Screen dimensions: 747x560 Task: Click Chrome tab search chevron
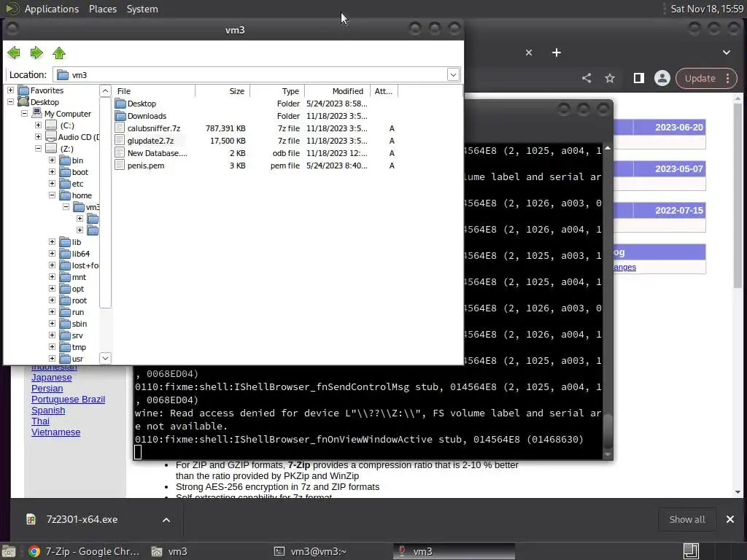[727, 52]
